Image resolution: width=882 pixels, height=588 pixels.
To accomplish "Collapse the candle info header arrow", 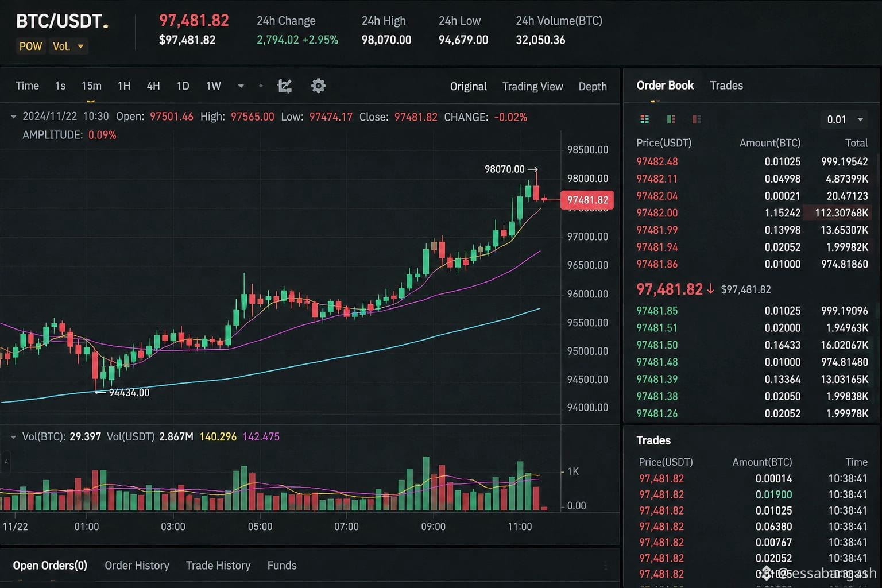I will coord(13,117).
